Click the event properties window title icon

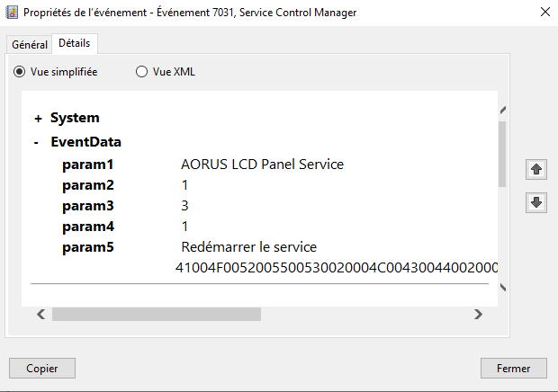click(12, 13)
